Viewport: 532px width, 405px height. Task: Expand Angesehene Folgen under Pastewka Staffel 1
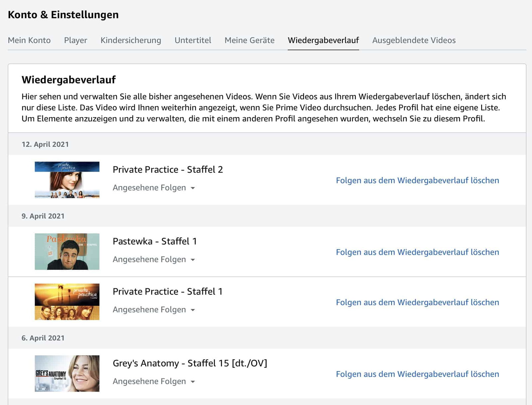(x=154, y=259)
